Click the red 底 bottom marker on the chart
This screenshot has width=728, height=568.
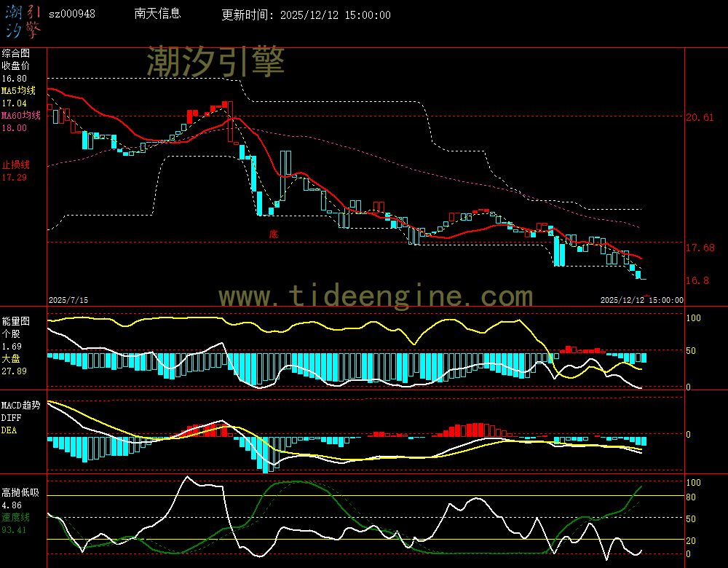pos(274,234)
